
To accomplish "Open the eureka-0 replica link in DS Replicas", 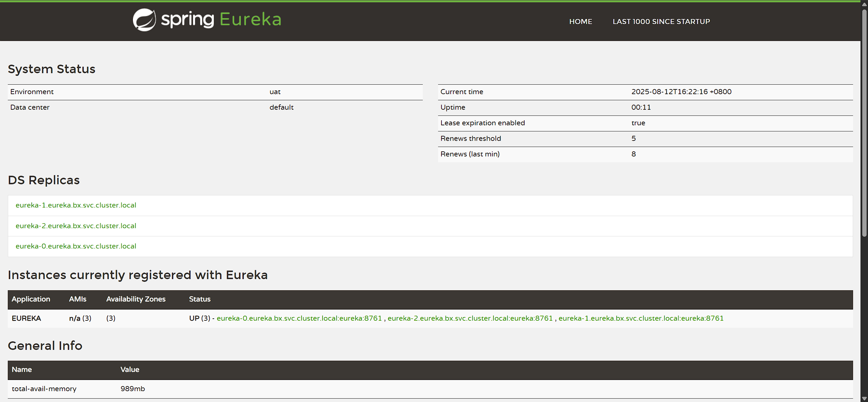I will tap(76, 246).
